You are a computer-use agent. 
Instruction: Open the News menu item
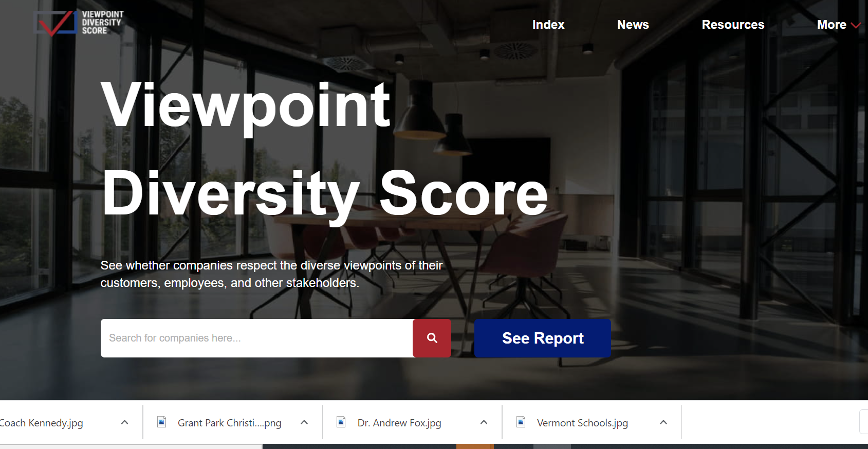point(633,25)
